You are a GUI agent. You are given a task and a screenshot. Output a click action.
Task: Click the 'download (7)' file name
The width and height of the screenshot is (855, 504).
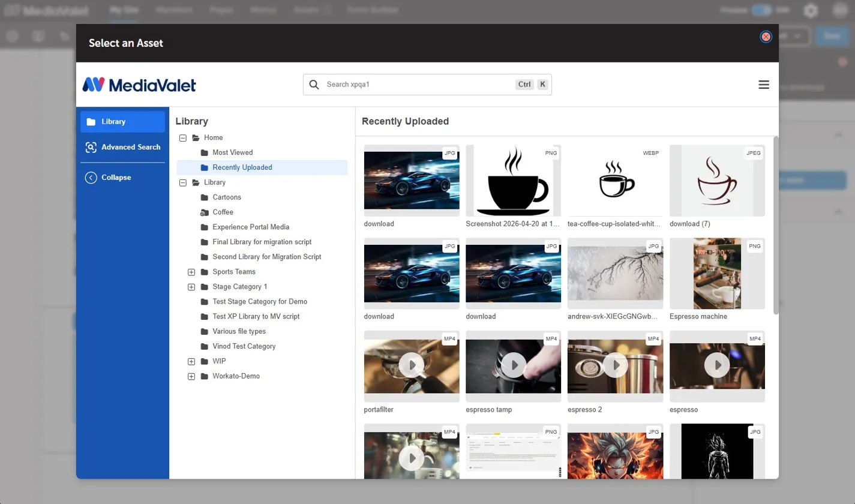(690, 224)
